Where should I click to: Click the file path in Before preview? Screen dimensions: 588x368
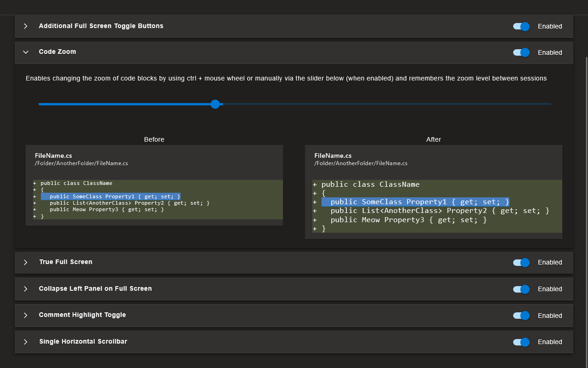[x=81, y=163]
